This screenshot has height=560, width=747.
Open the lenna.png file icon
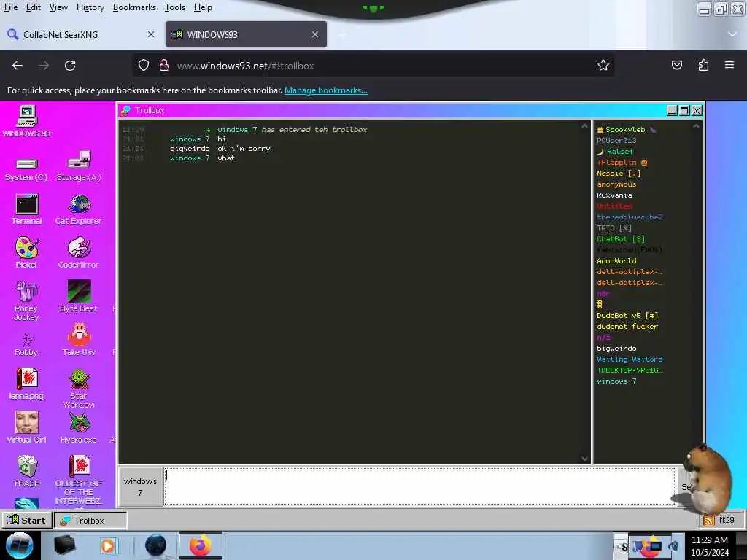(27, 384)
